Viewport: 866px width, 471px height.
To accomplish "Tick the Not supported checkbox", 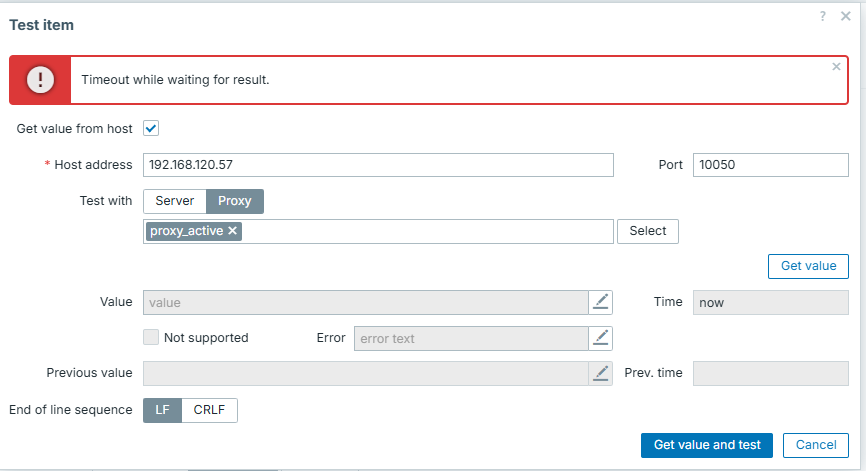I will [152, 338].
